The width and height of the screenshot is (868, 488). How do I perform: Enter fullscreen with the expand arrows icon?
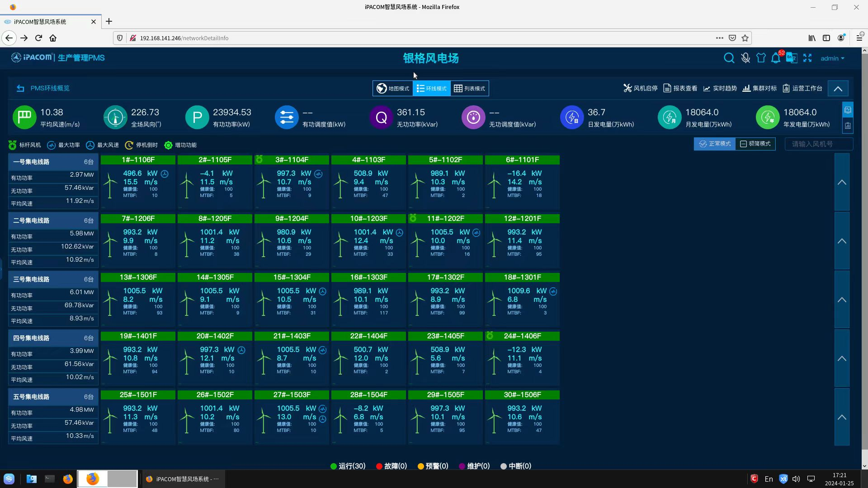click(x=807, y=58)
